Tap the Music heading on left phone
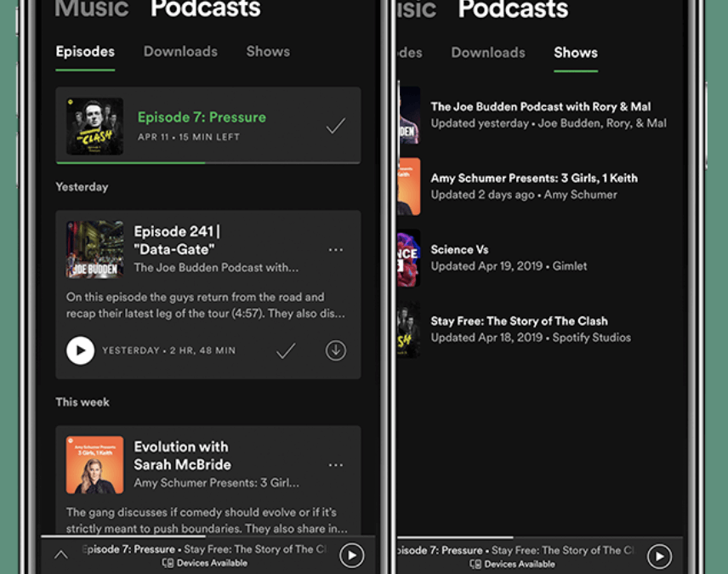Screen dimensions: 728x574 (x=92, y=9)
